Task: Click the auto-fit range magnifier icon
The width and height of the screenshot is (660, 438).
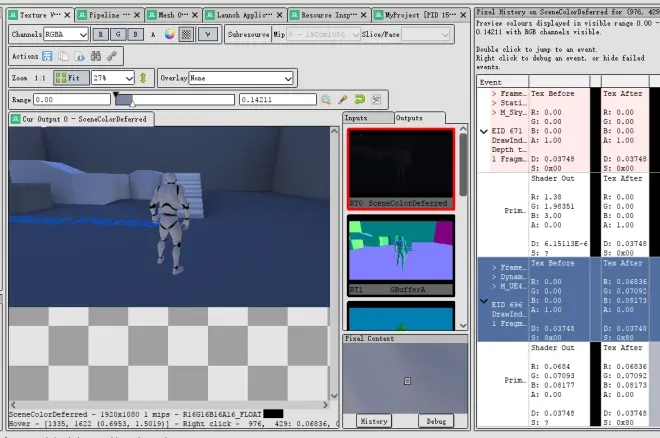Action: 326,100
